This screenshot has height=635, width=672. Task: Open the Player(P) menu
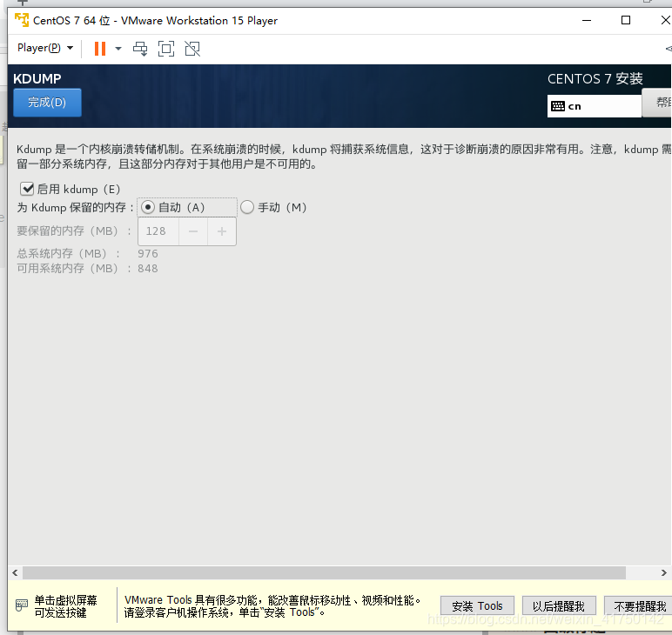[45, 48]
